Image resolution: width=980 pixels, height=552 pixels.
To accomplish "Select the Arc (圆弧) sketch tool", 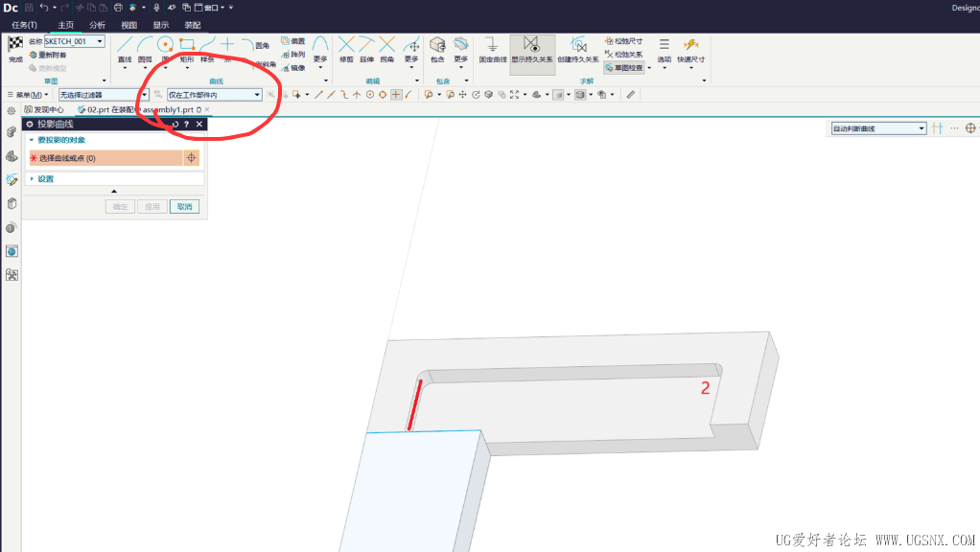I will pos(145,49).
